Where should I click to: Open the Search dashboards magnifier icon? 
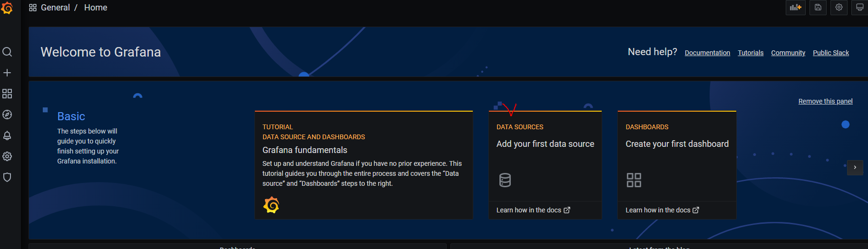7,52
